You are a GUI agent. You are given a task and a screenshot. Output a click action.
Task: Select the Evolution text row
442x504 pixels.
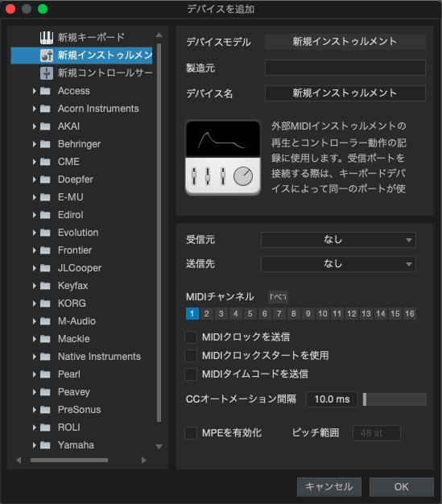point(78,233)
